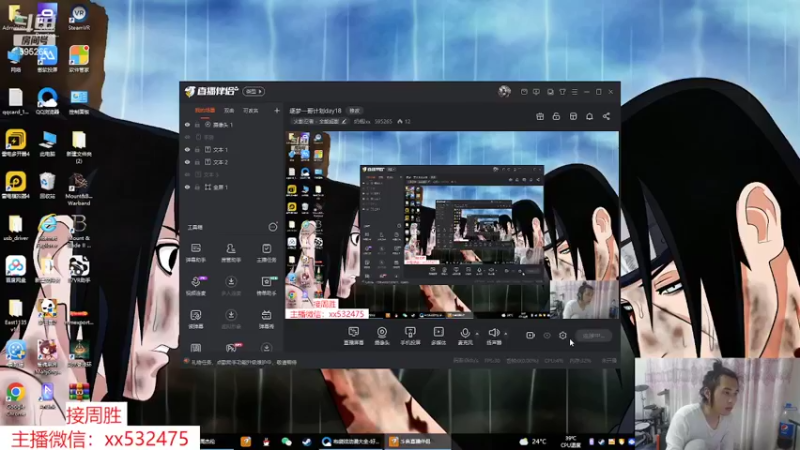Add a multimedia source
800x450 pixels.
[x=438, y=336]
